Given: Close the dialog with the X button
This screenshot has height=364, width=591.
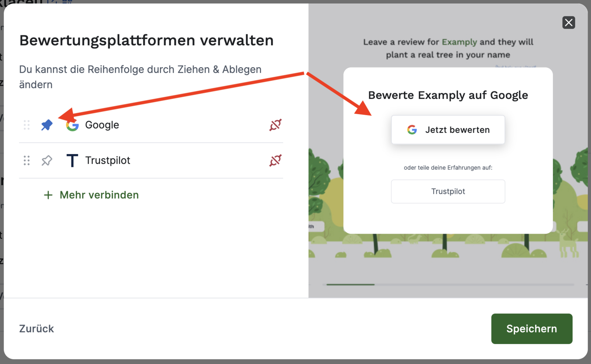Looking at the screenshot, I should coord(568,23).
